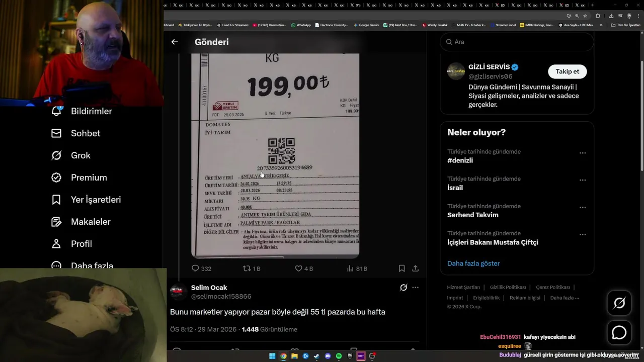Open Erişilebilirlik link

[x=487, y=298]
